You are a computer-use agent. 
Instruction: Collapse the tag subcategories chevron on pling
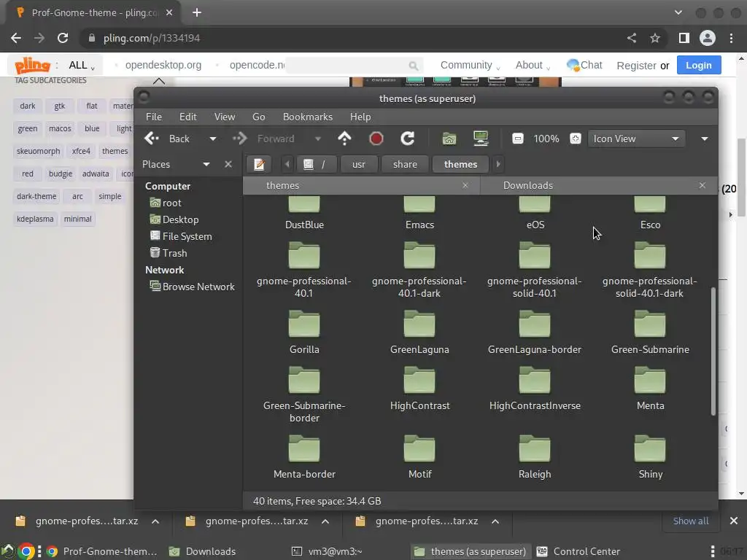tap(158, 80)
